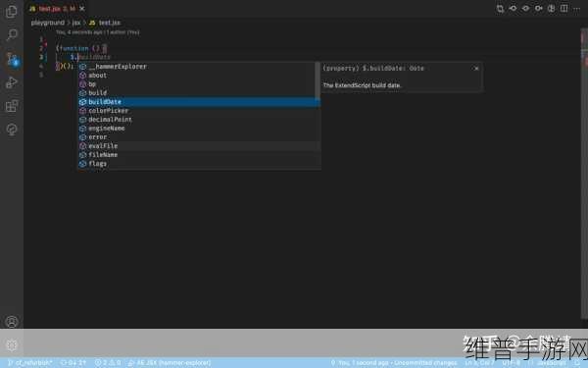588x368 pixels.
Task: Open the Manage gear menu
Action: pos(12,345)
